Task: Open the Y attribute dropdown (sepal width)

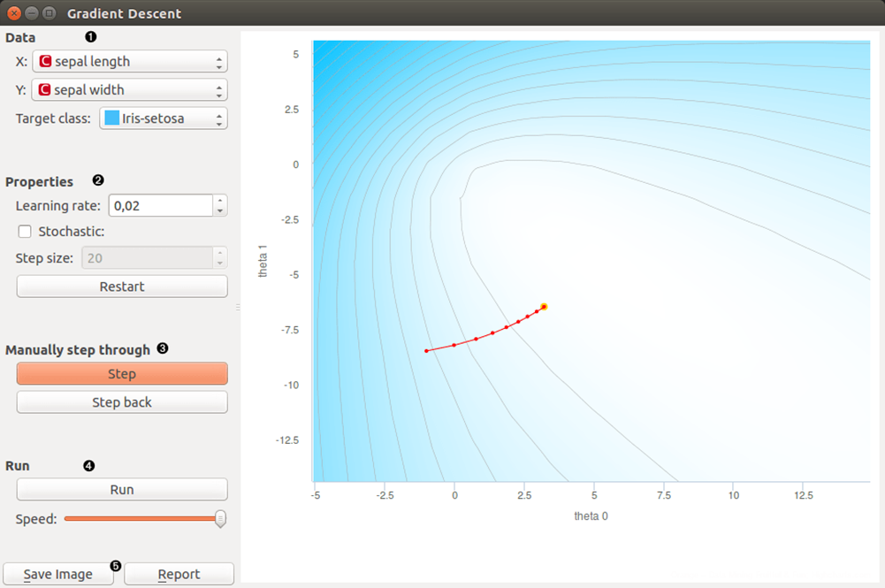Action: 130,89
